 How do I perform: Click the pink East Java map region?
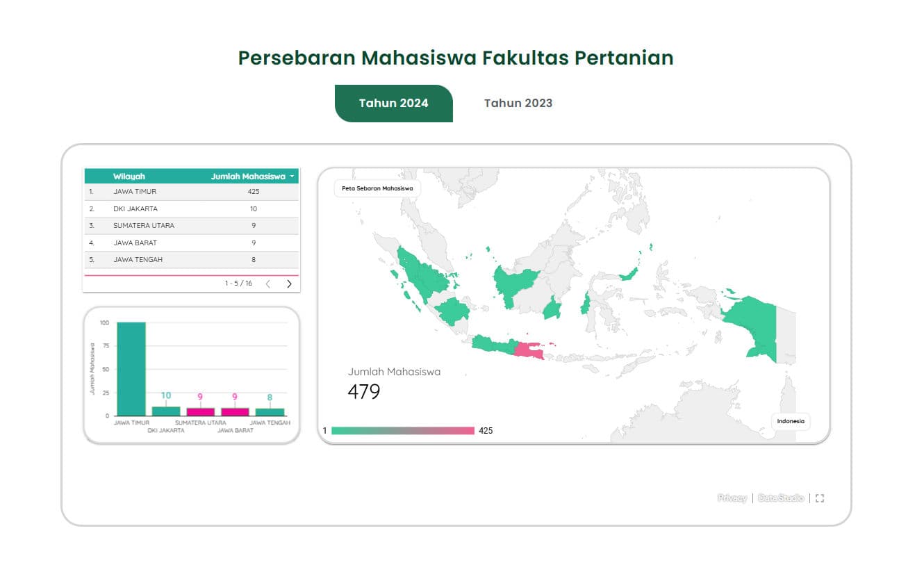point(529,350)
